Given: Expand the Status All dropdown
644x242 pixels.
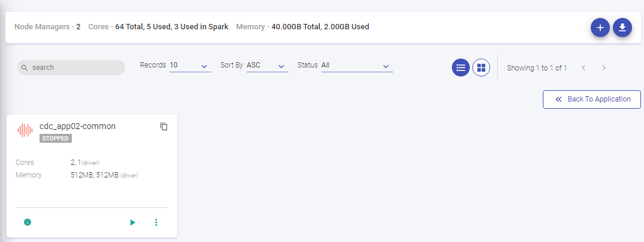Looking at the screenshot, I should pos(357,66).
